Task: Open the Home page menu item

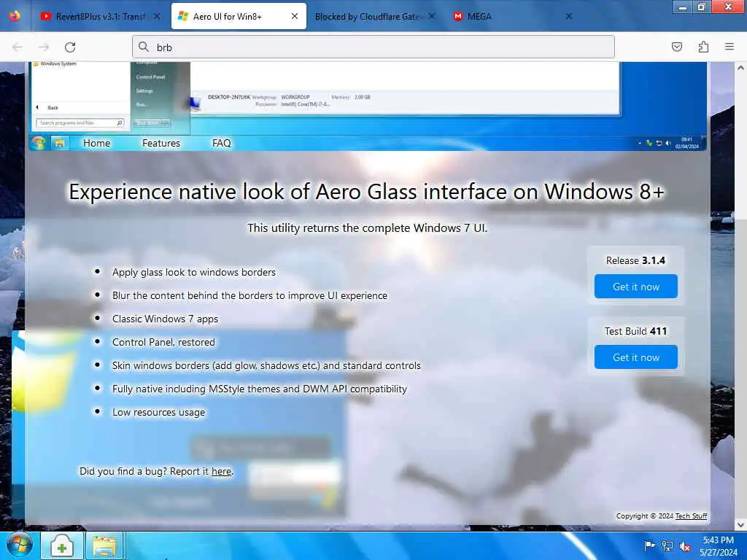Action: [97, 143]
